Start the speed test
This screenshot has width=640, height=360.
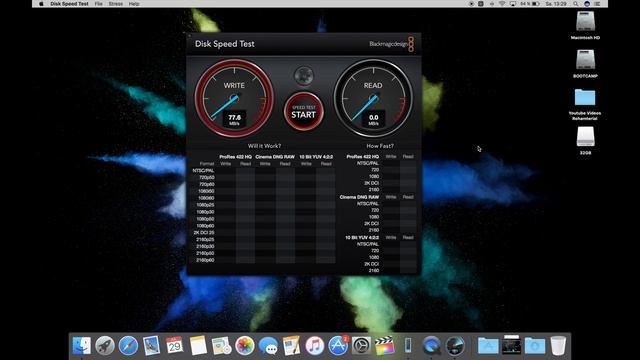(x=304, y=111)
